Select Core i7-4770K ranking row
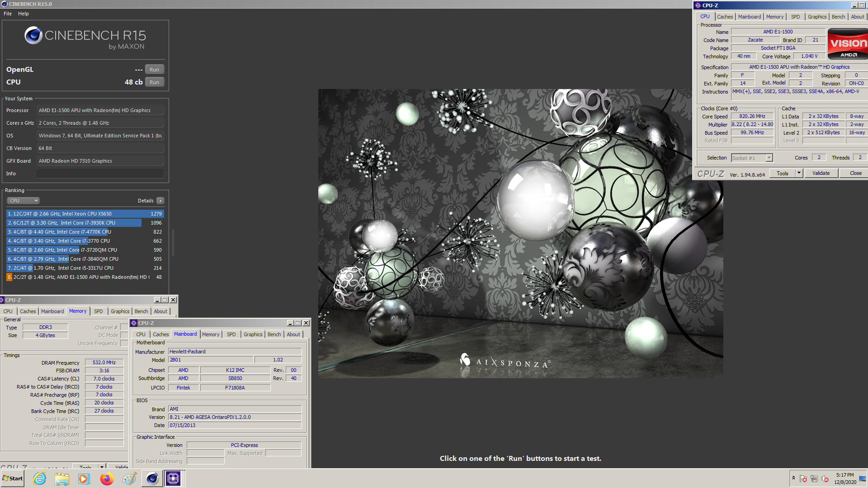The image size is (868, 488). click(85, 232)
